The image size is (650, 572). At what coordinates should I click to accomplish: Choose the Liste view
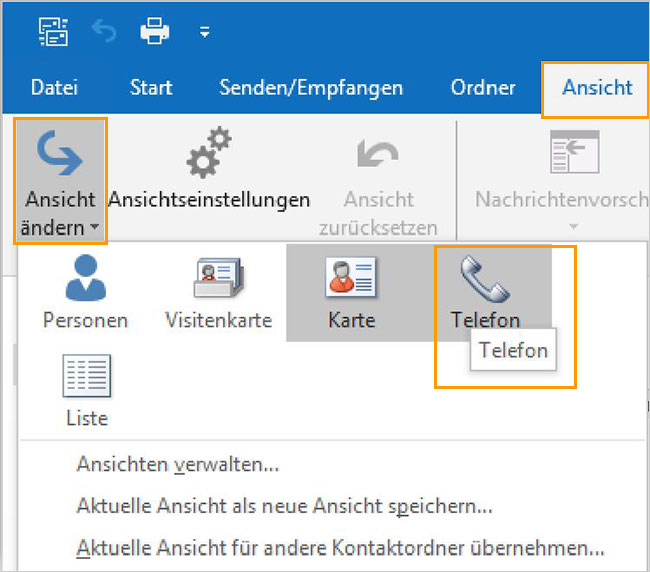pyautogui.click(x=87, y=390)
